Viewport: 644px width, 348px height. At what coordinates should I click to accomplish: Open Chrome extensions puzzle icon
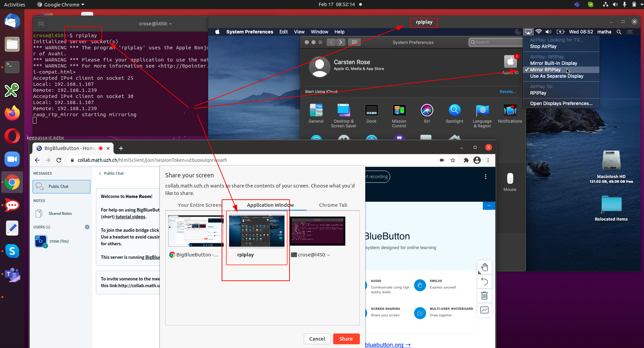(x=466, y=160)
